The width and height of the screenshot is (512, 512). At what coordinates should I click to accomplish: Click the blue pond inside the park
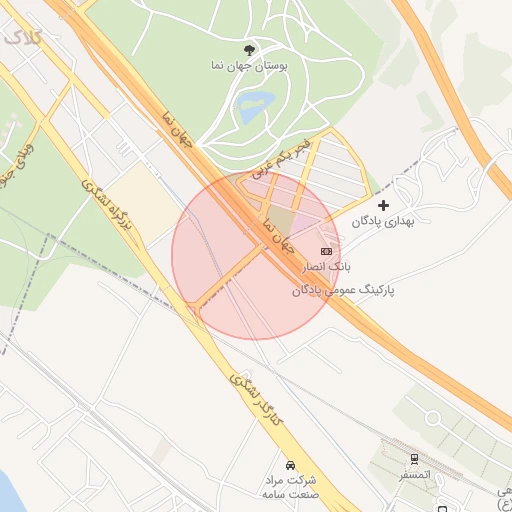[255, 106]
